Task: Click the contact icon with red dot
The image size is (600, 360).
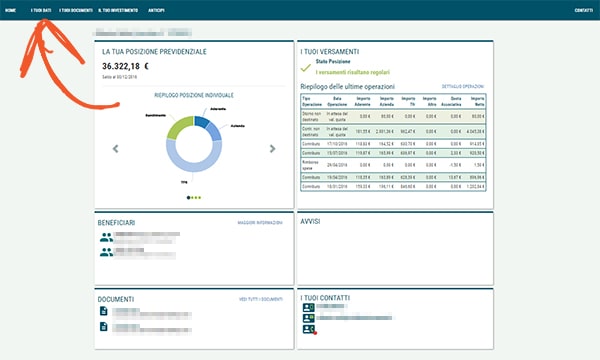Action: [x=309, y=329]
